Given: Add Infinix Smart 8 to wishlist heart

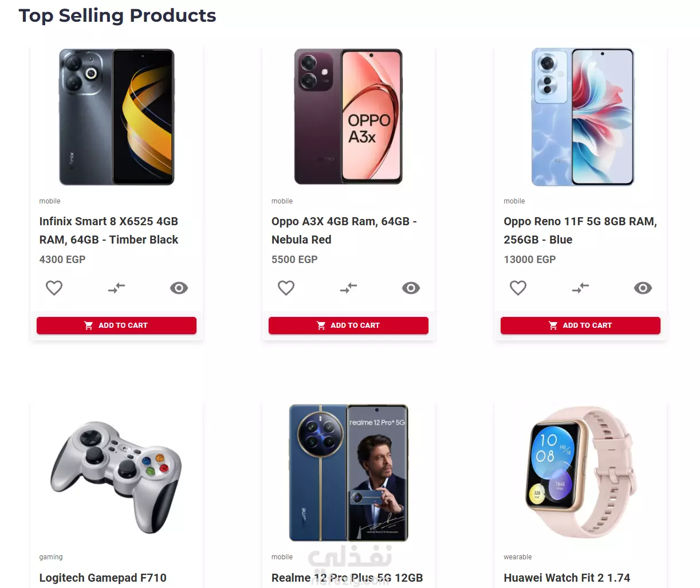Looking at the screenshot, I should [x=54, y=288].
